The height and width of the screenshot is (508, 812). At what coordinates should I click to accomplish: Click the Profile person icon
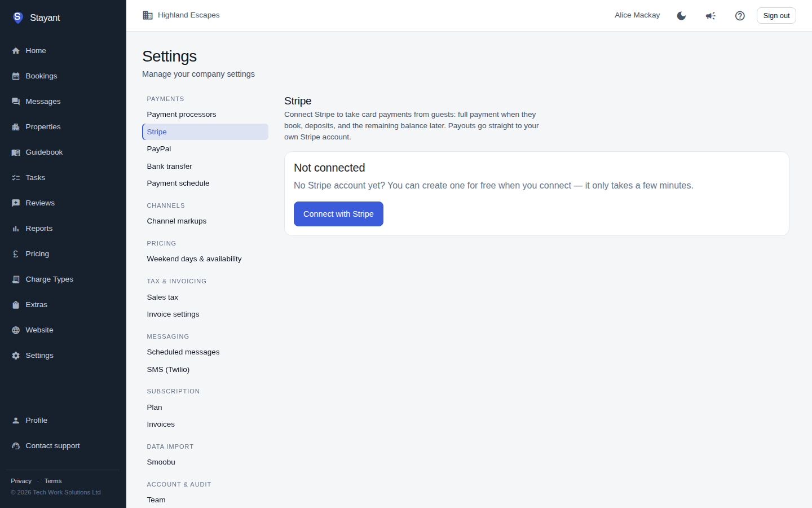(16, 421)
